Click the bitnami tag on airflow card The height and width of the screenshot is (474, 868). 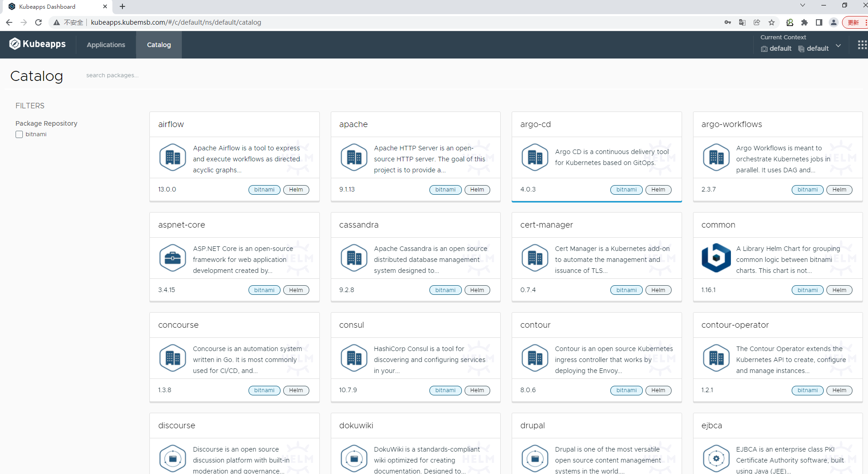point(265,190)
